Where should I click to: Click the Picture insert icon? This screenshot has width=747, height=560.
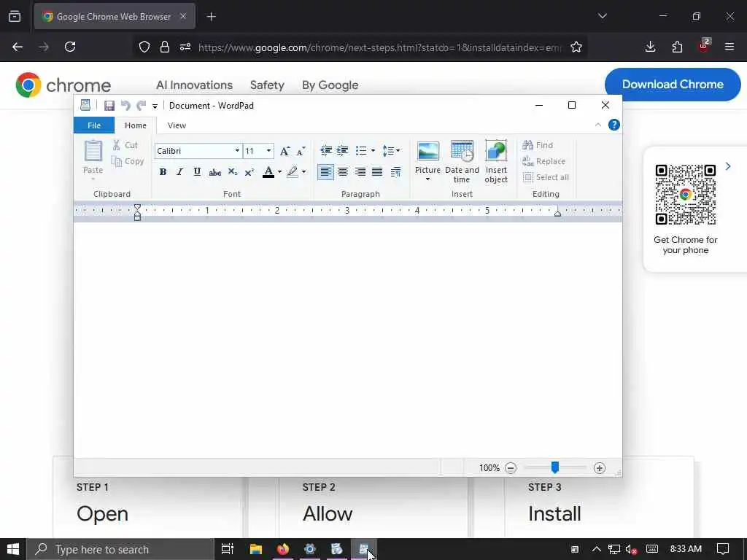(427, 152)
